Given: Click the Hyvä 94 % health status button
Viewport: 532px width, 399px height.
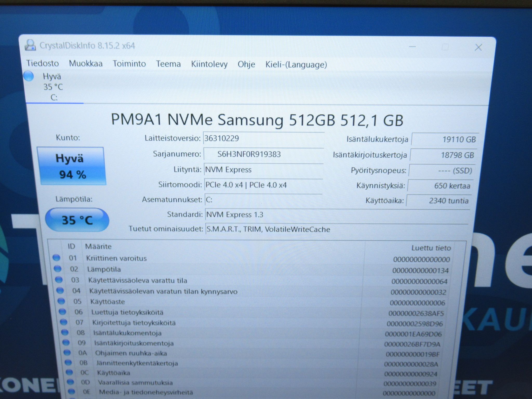Looking at the screenshot, I should pos(71,166).
